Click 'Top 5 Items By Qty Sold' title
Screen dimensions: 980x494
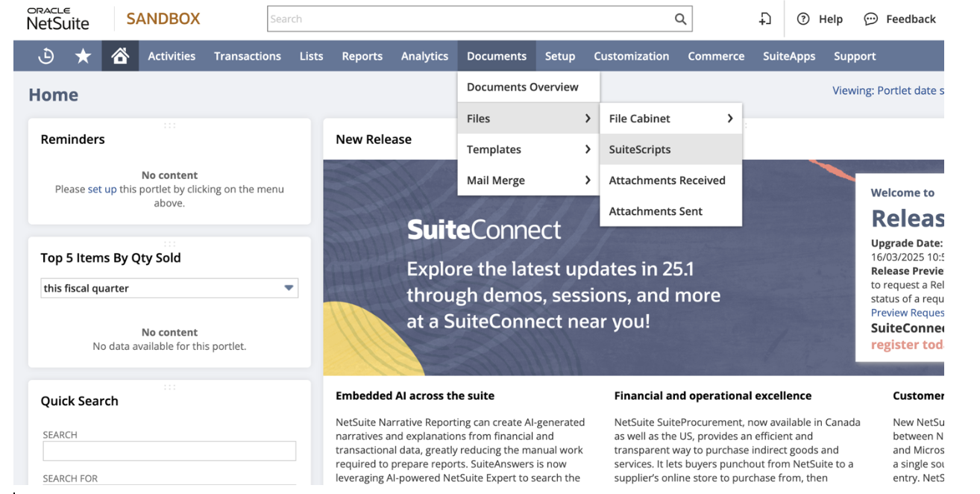(x=110, y=258)
